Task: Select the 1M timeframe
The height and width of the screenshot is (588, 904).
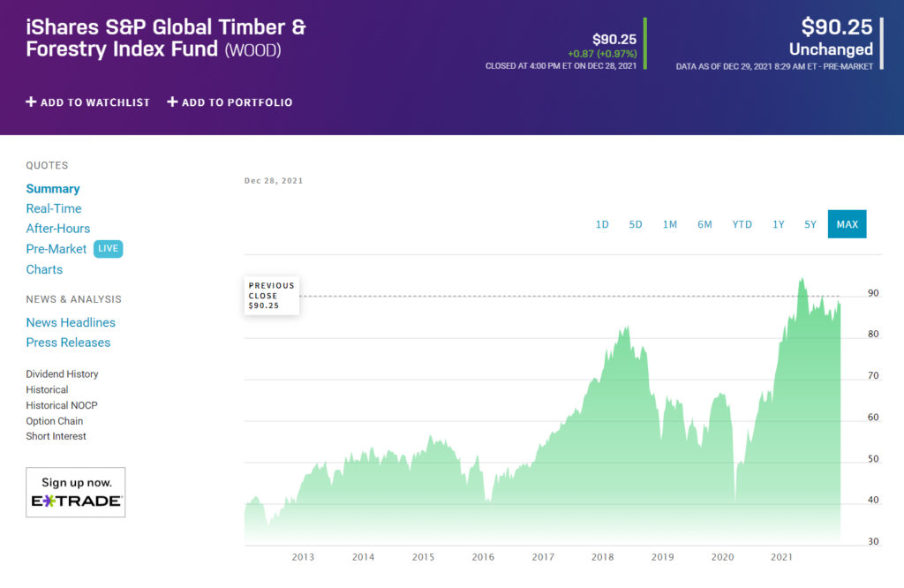Action: 670,224
